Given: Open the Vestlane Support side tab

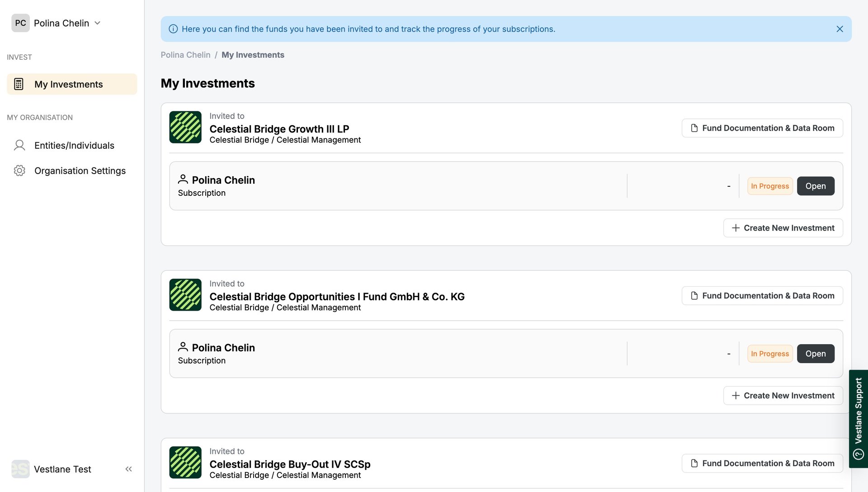Looking at the screenshot, I should pyautogui.click(x=858, y=418).
